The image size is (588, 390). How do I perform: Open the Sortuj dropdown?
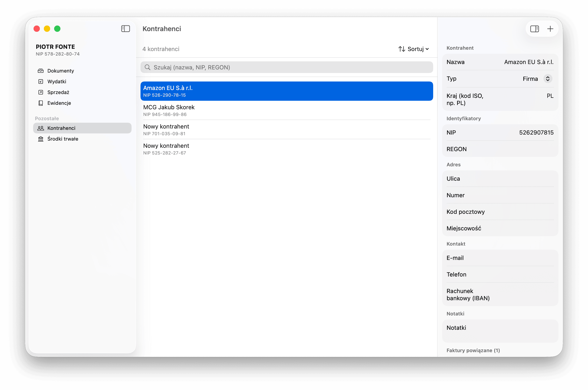tap(414, 49)
